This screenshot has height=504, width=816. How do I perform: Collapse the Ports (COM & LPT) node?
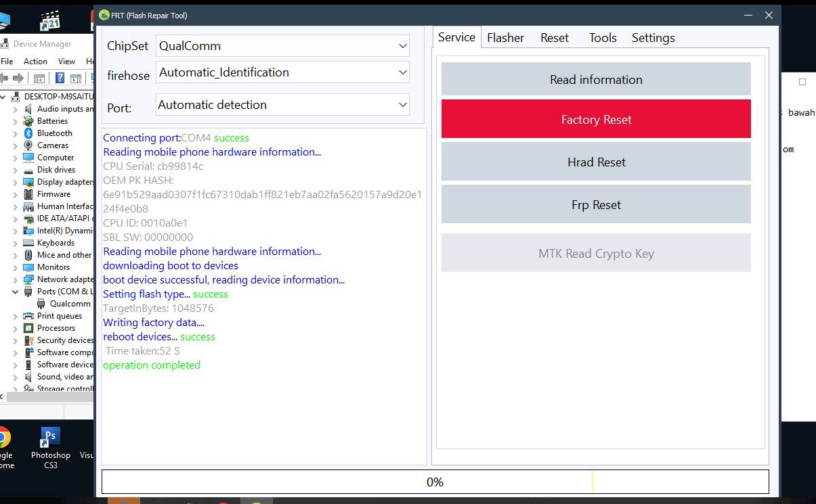[16, 292]
